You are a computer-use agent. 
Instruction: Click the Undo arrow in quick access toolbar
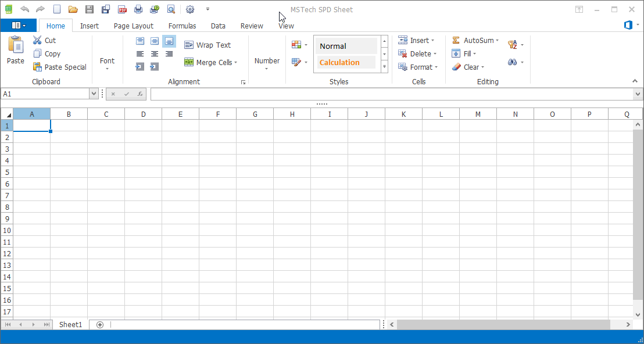click(x=24, y=9)
